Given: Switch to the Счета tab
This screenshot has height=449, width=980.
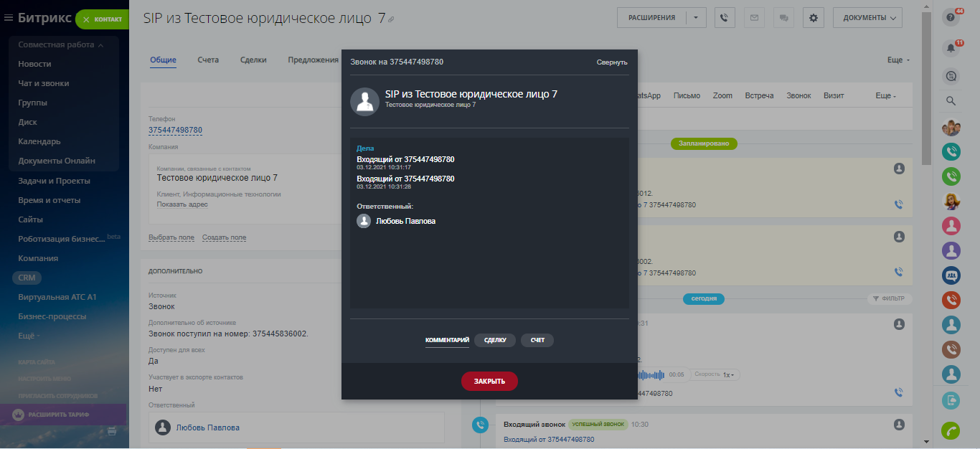Looking at the screenshot, I should [208, 60].
